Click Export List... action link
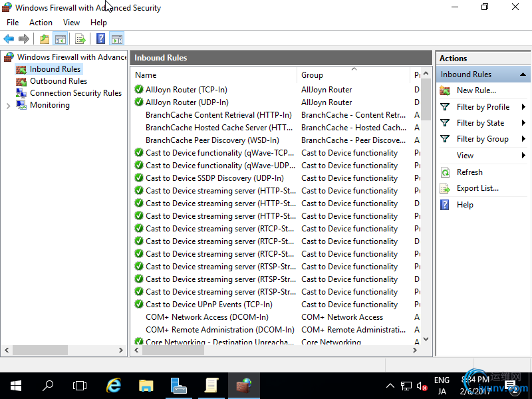Screen dimensions: 532x399 pyautogui.click(x=477, y=188)
